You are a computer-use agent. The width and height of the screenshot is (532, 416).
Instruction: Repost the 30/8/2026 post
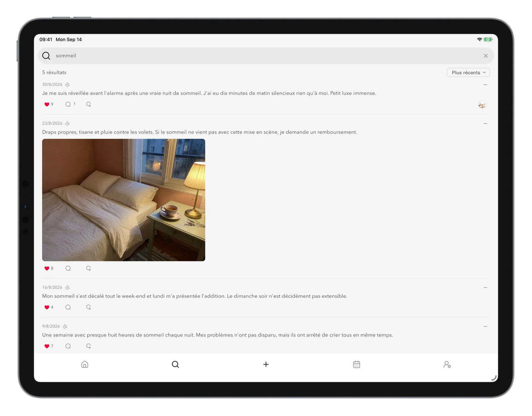coord(88,104)
